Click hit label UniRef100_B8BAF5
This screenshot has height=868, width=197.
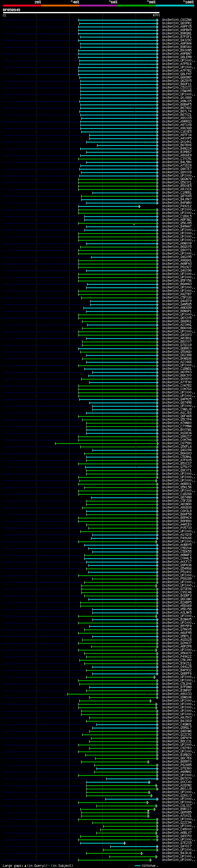(x=177, y=104)
